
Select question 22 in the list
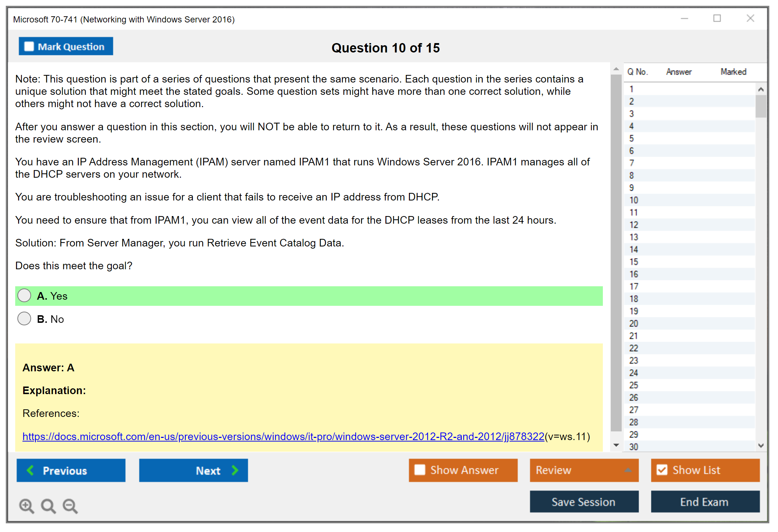(x=634, y=348)
